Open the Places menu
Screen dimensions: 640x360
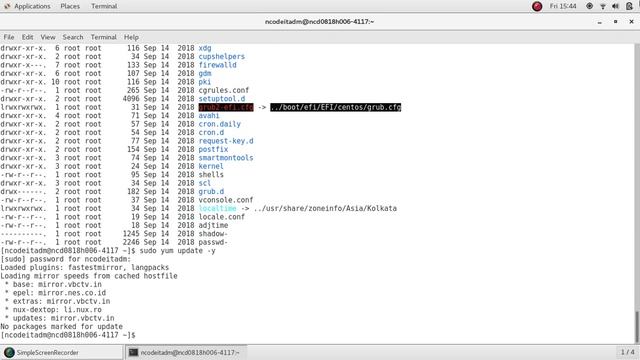70,6
